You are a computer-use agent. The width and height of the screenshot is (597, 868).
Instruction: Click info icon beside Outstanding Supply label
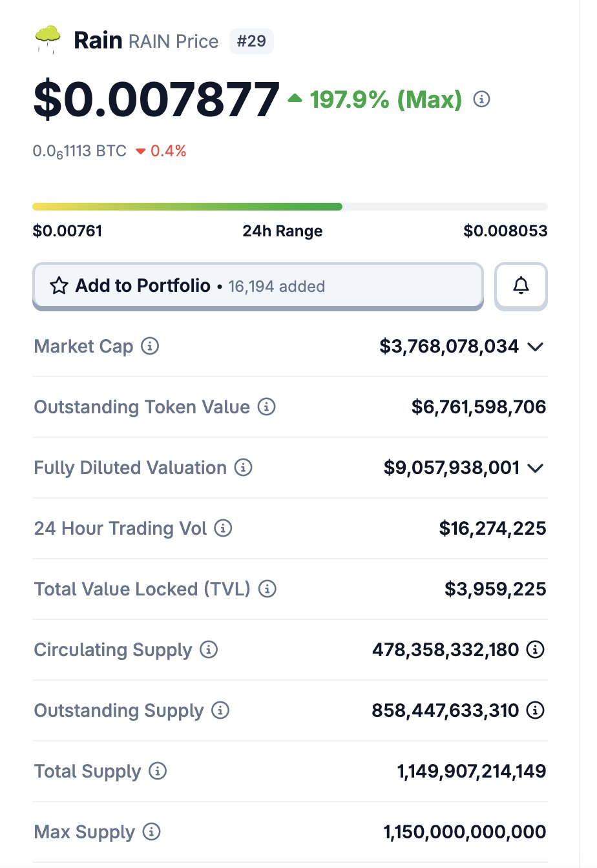pos(220,710)
